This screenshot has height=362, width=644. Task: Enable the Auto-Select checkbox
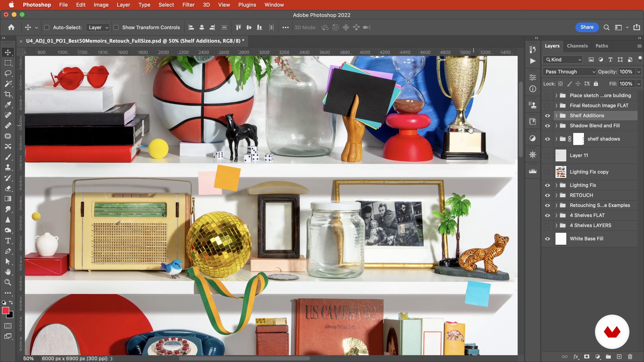pos(46,27)
